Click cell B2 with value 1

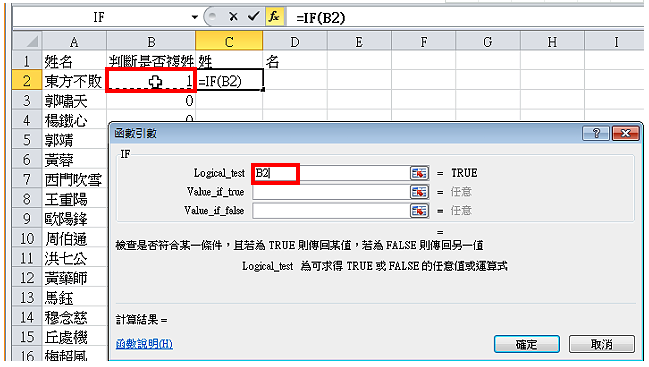(151, 81)
